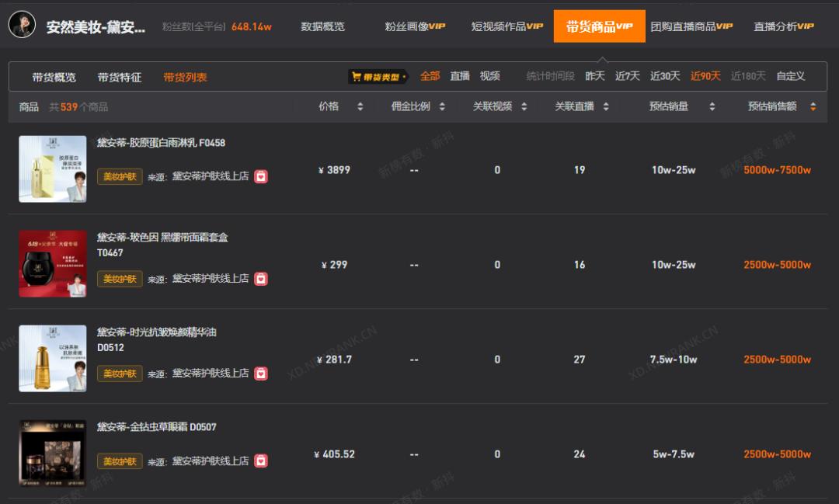
Task: Click the 5000w-7500w sales estimate link
Action: pos(775,169)
